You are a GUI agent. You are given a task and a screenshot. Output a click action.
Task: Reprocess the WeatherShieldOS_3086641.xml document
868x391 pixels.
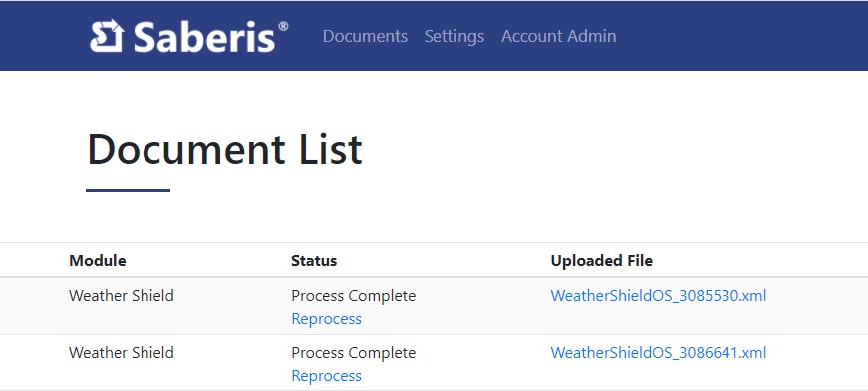(x=326, y=375)
